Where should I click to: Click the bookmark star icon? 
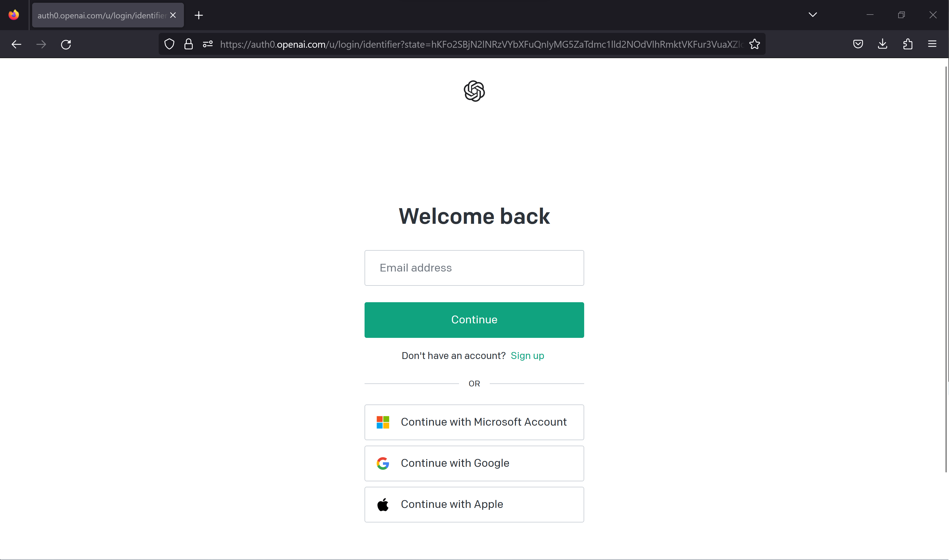click(x=755, y=44)
